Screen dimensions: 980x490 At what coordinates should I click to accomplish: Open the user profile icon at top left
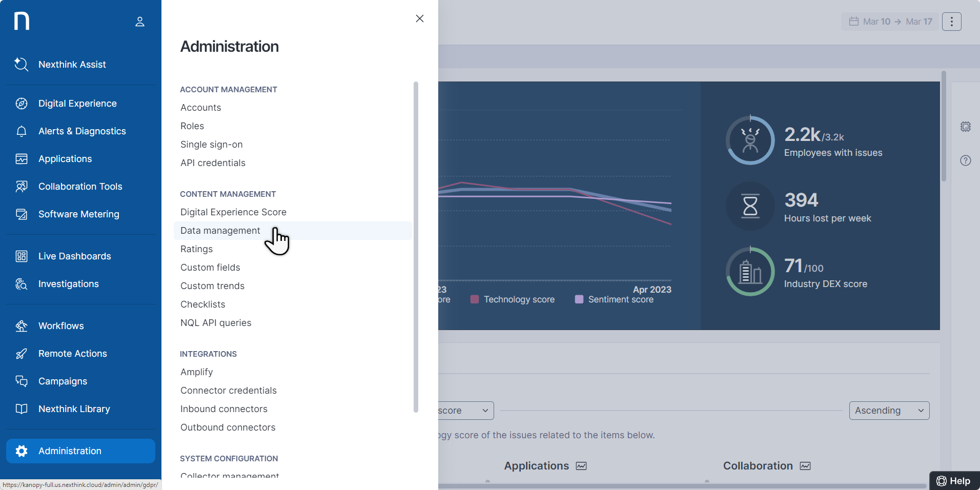(x=139, y=21)
